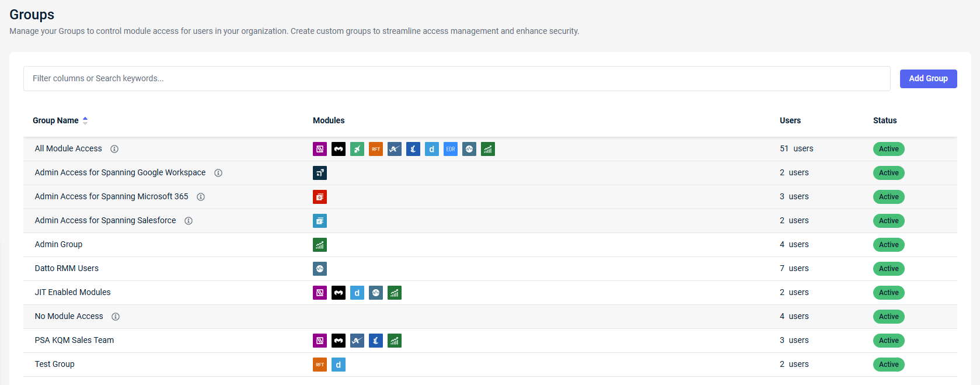Click the Modules column header
980x385 pixels.
[329, 120]
